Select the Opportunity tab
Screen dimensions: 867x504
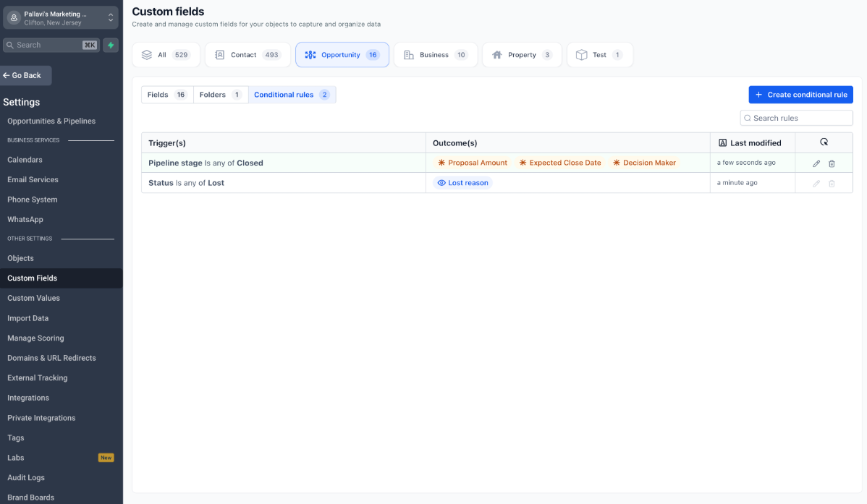342,55
